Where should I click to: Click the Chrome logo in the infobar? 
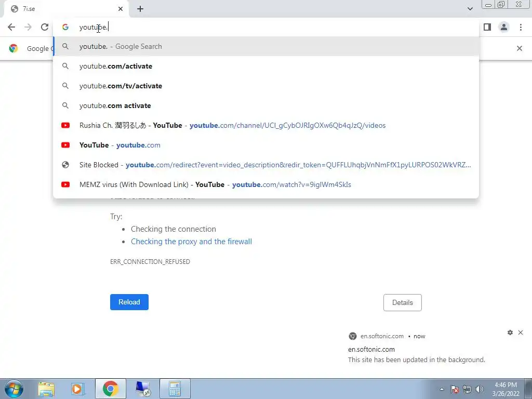(x=14, y=48)
